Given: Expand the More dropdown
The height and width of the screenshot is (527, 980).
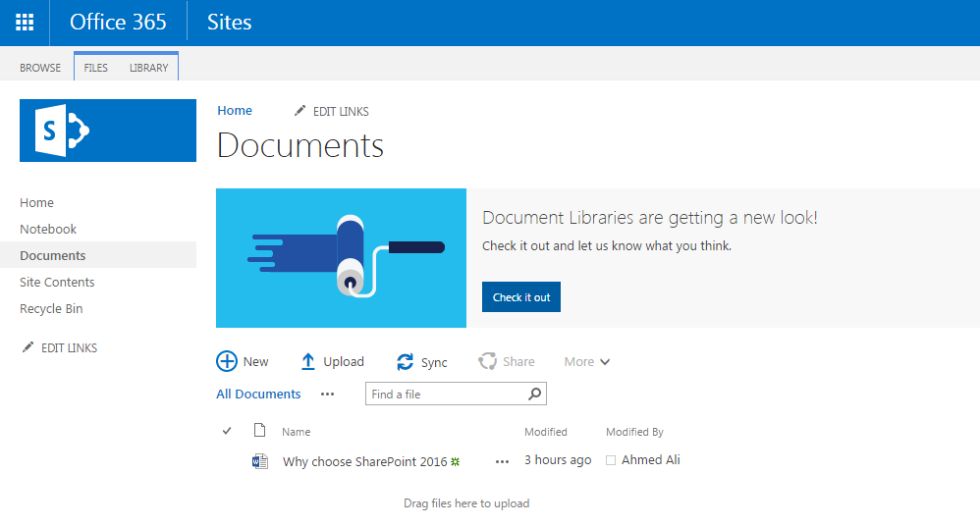Looking at the screenshot, I should [x=586, y=361].
